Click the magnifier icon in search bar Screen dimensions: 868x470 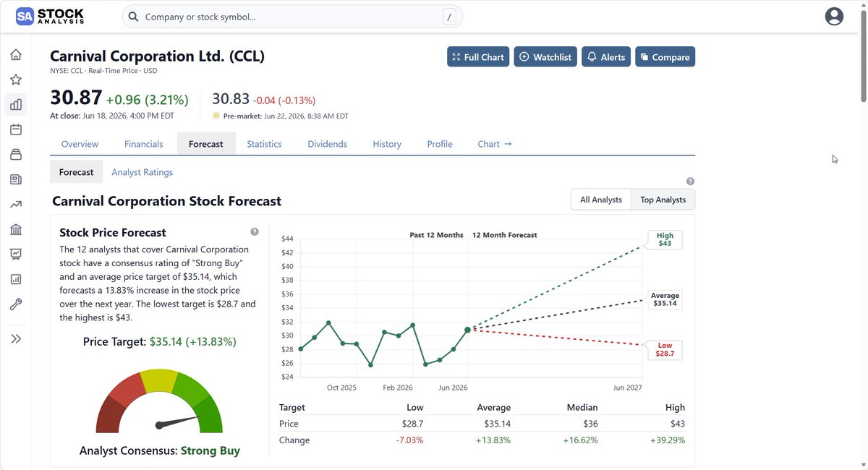click(133, 17)
